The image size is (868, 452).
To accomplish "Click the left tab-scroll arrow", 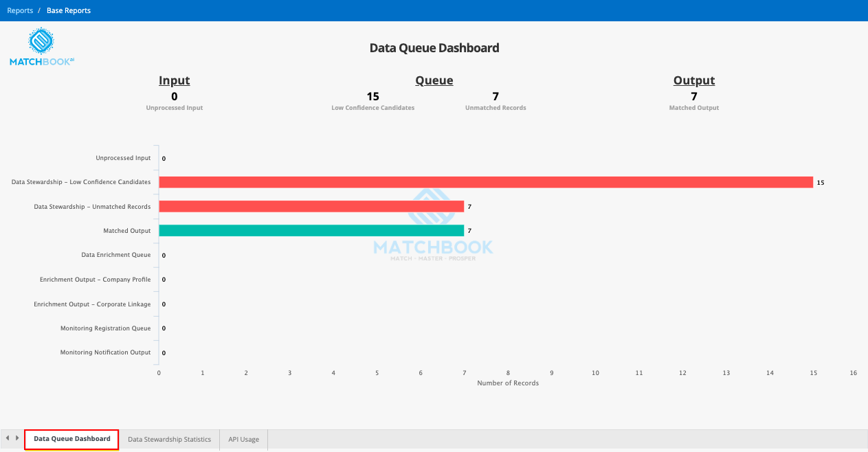I will [x=8, y=438].
